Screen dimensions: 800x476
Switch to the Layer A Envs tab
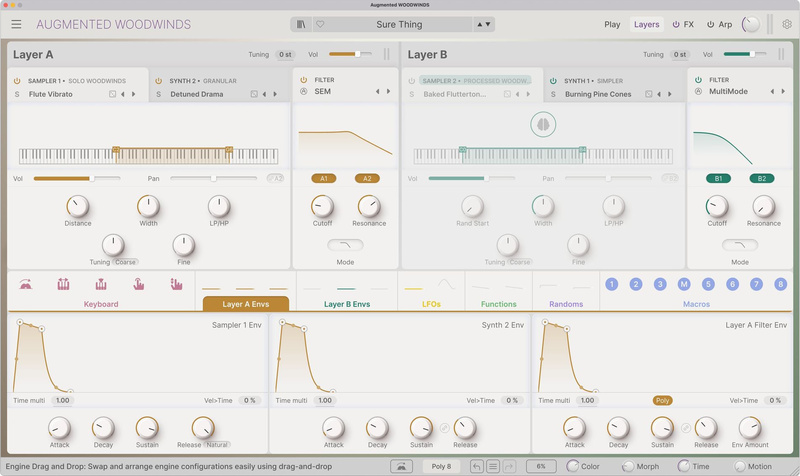coord(245,304)
